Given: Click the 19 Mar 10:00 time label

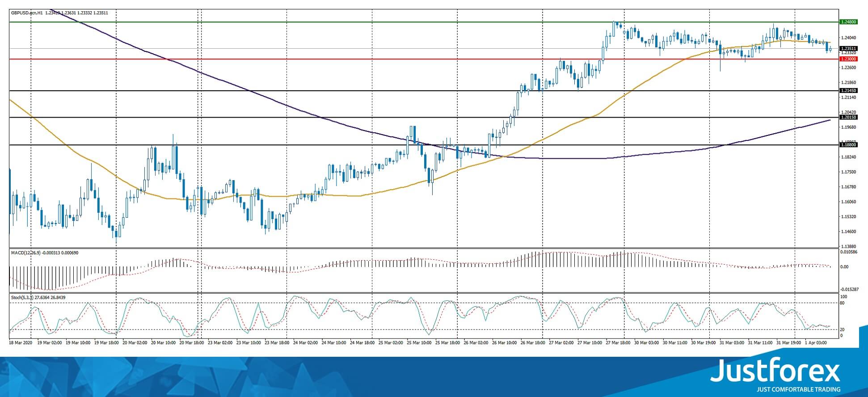Looking at the screenshot, I should click(78, 343).
